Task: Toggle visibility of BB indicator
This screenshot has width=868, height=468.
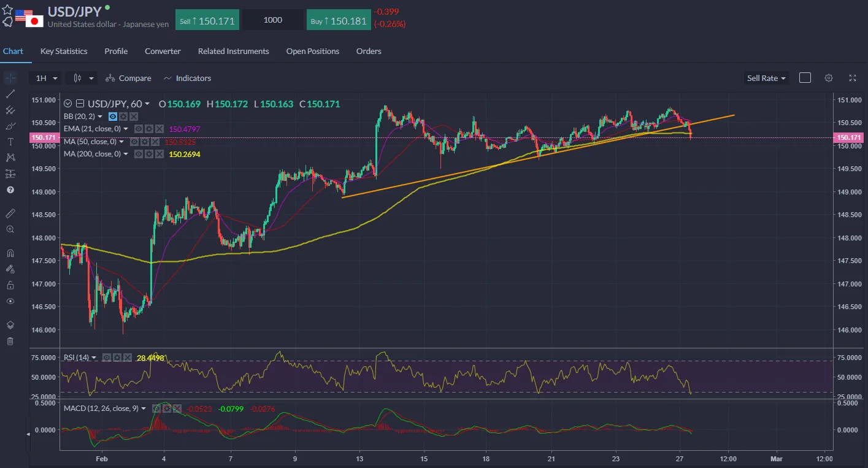Action: click(113, 117)
